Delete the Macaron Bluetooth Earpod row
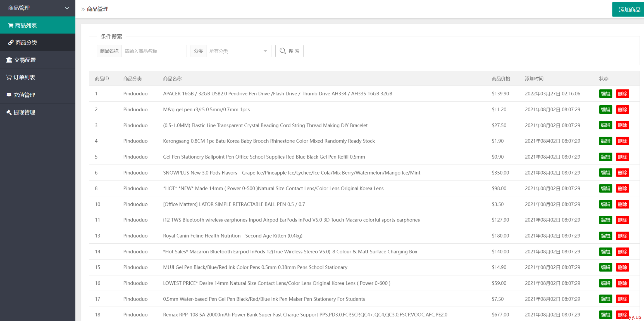644x321 pixels. 622,252
